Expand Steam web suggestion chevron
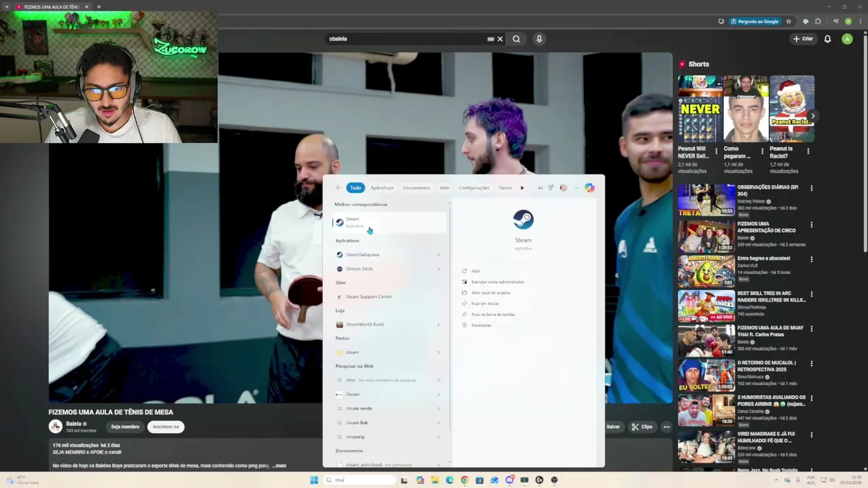Screen dimensions: 868x488 tap(438, 394)
